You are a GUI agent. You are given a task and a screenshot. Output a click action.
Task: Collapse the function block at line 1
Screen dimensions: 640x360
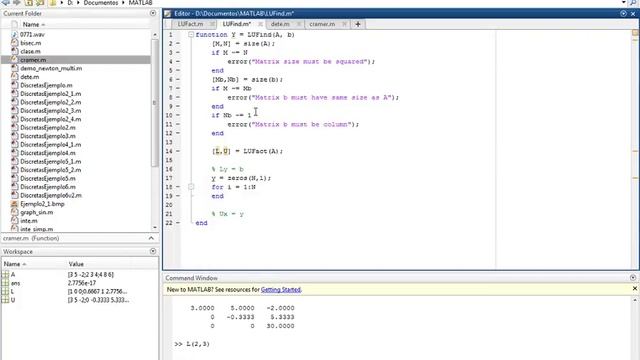pos(191,35)
